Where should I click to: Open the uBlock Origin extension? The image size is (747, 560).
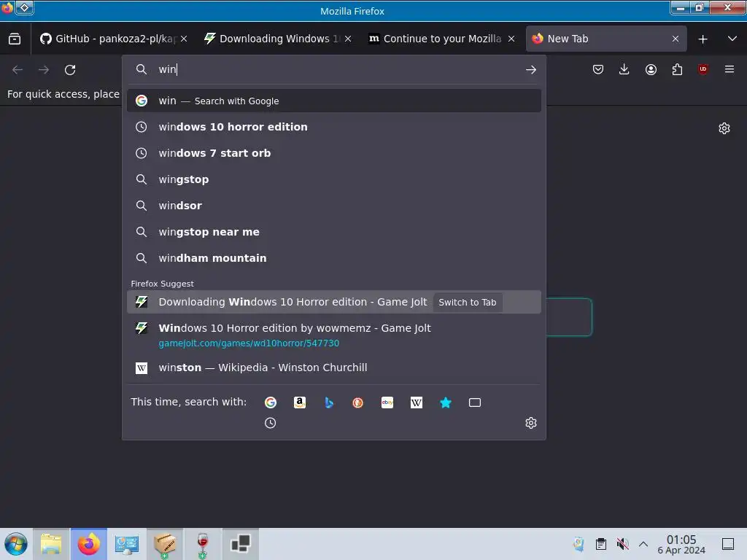[x=703, y=69]
